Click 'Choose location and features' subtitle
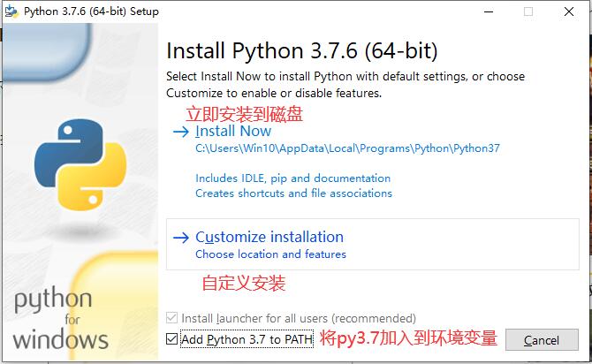592x364 pixels. [x=270, y=254]
